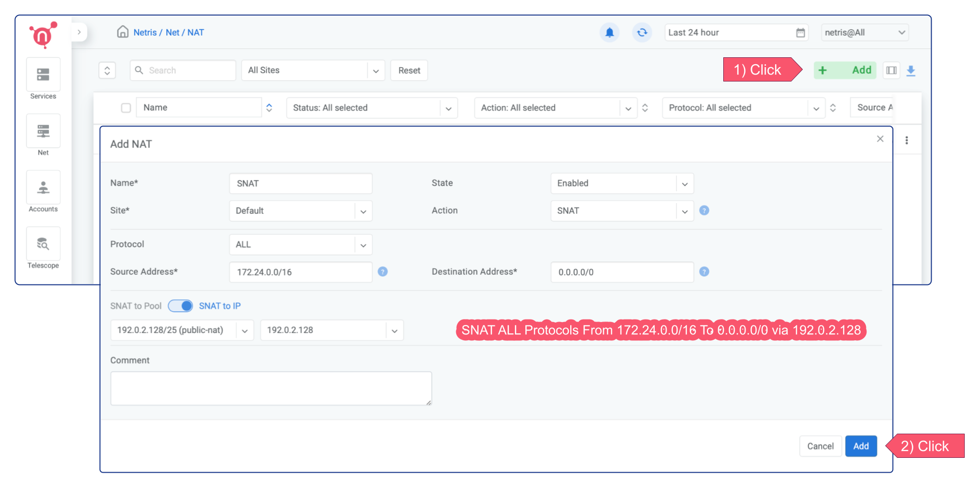Cancel the Add NAT dialog
Viewport: 980px width, 487px height.
point(820,446)
